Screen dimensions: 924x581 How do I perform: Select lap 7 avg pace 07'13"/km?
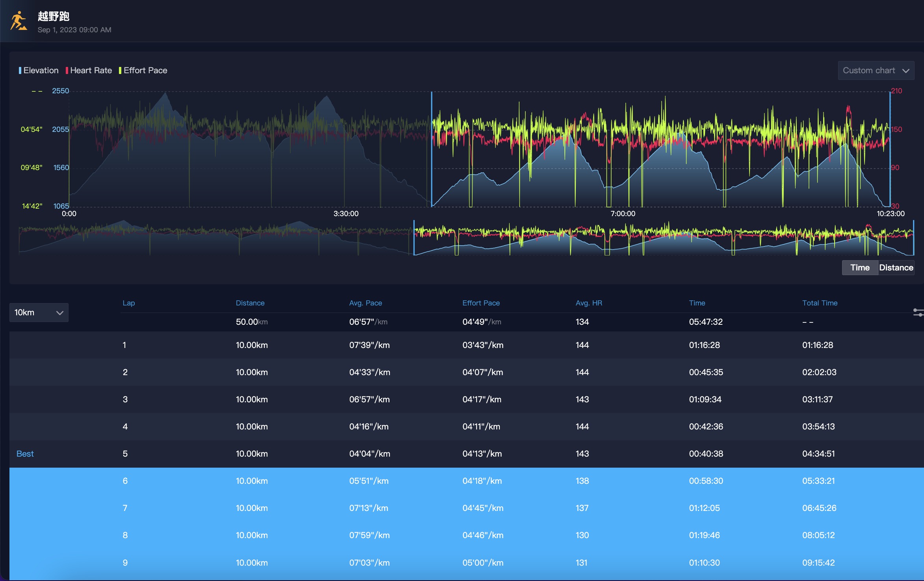(369, 508)
